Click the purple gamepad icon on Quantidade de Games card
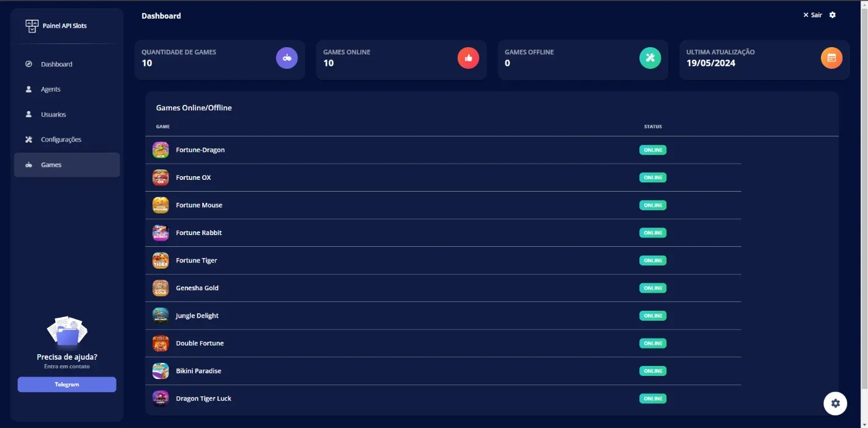The height and width of the screenshot is (428, 868). tap(287, 58)
